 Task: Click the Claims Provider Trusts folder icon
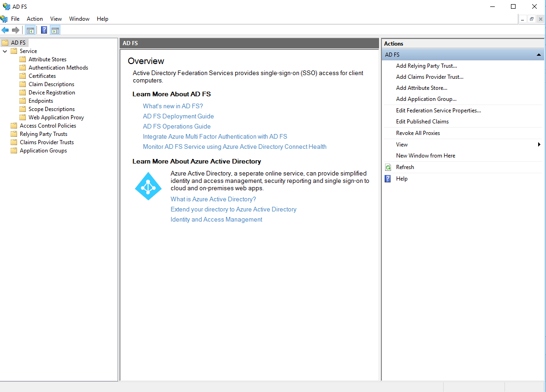click(14, 142)
